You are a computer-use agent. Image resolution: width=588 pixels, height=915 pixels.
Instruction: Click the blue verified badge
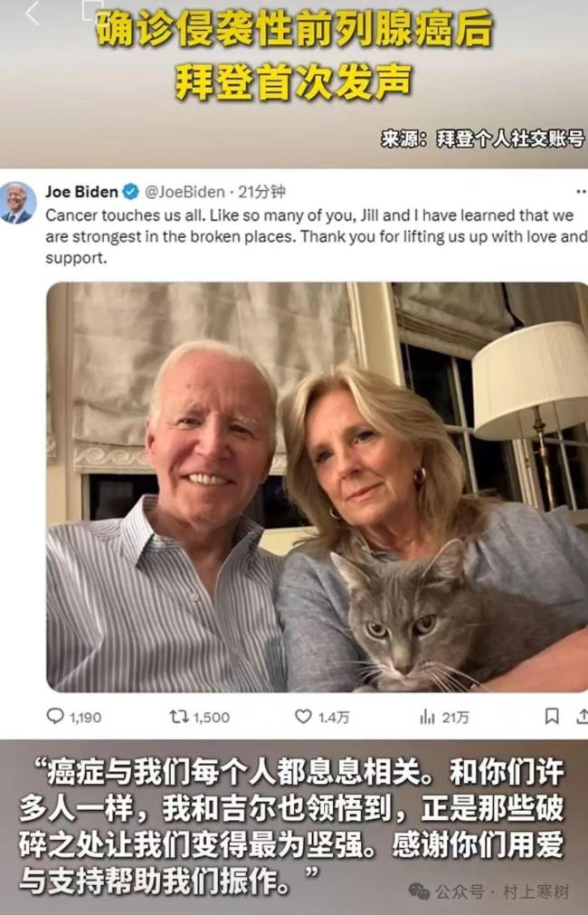130,191
